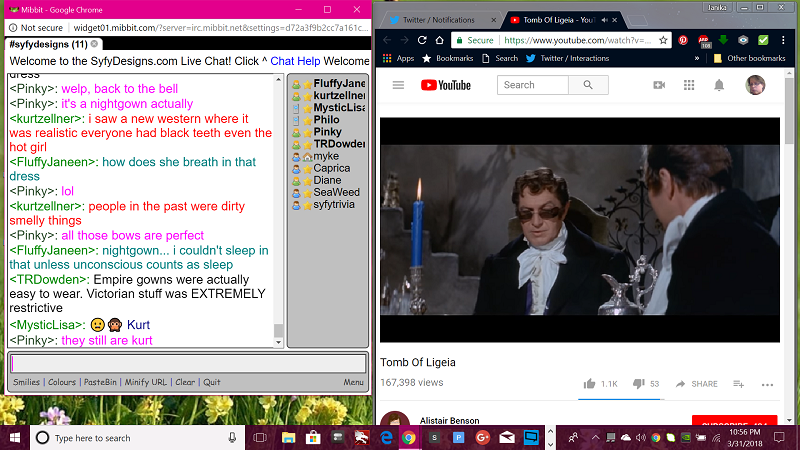Open Chrome three-dot menu
The width and height of the screenshot is (800, 450).
click(783, 40)
